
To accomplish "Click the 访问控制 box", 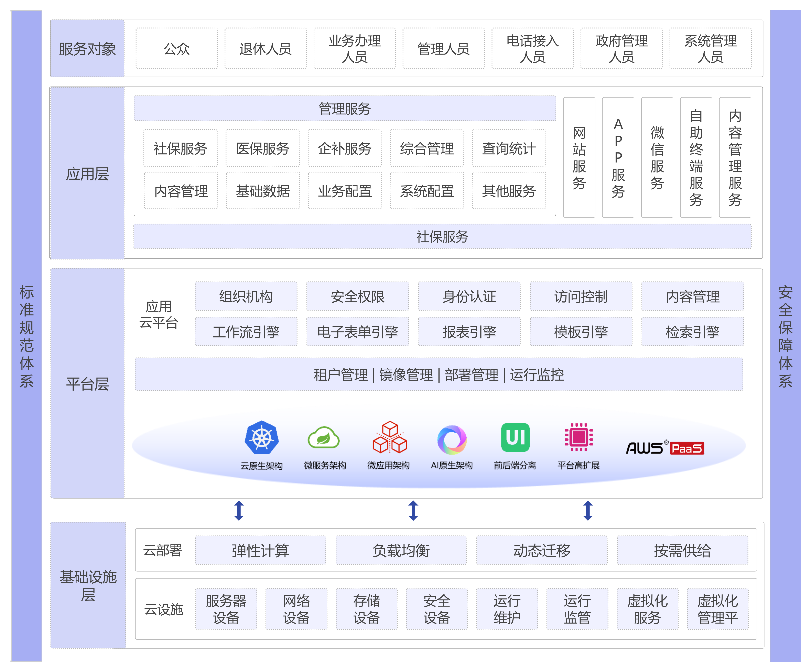I will [x=581, y=296].
